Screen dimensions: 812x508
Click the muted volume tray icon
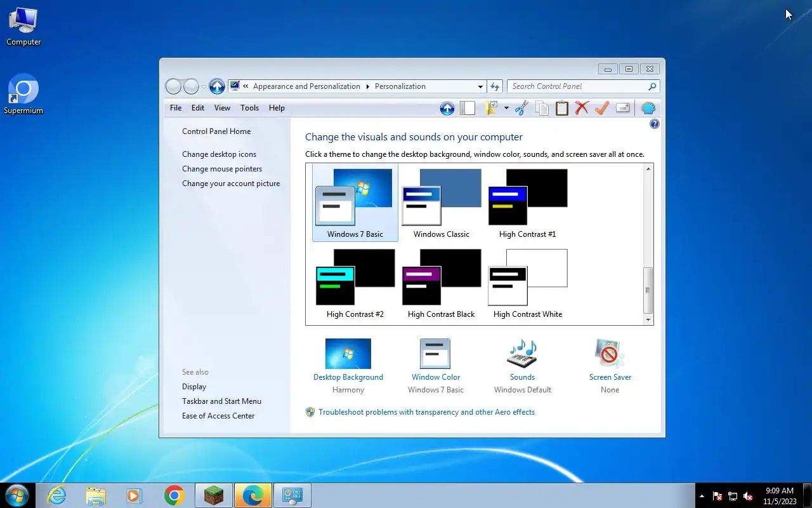[748, 496]
